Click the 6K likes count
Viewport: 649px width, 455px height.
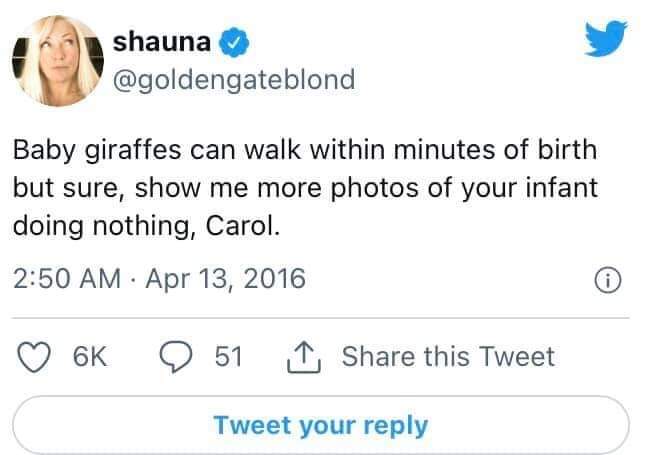(x=90, y=357)
